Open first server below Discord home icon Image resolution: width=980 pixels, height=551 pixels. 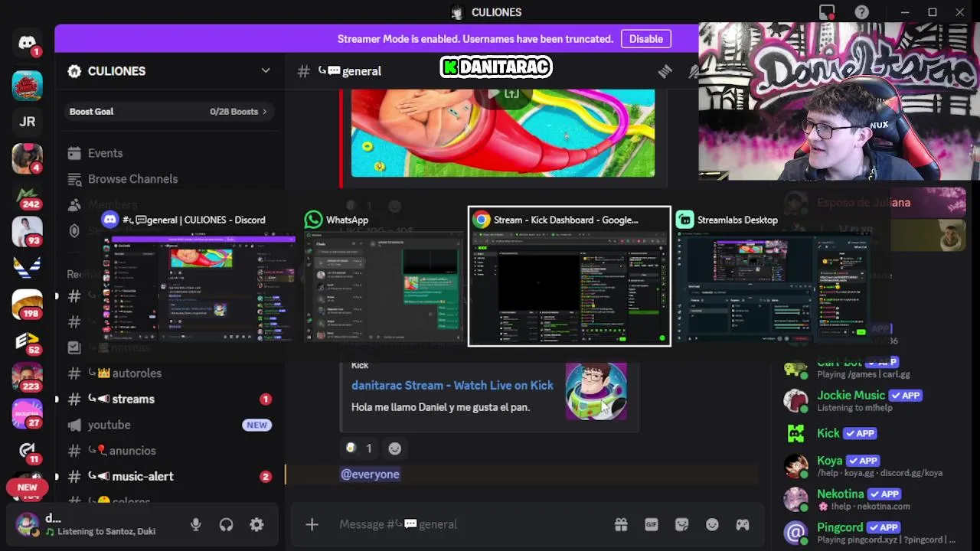pyautogui.click(x=28, y=85)
